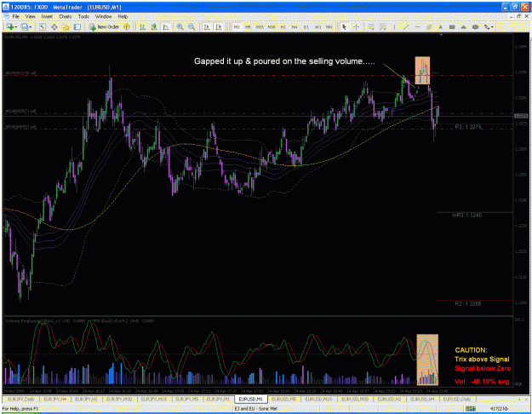Switch to the EURJPY,H4 chart tab
This screenshot has width=532, height=414.
(x=54, y=399)
